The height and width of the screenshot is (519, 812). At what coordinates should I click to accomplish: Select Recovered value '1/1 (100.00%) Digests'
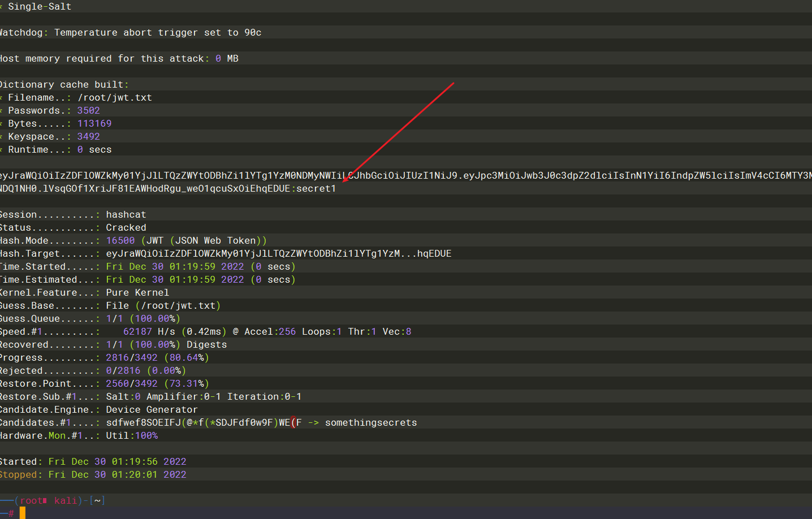click(166, 345)
